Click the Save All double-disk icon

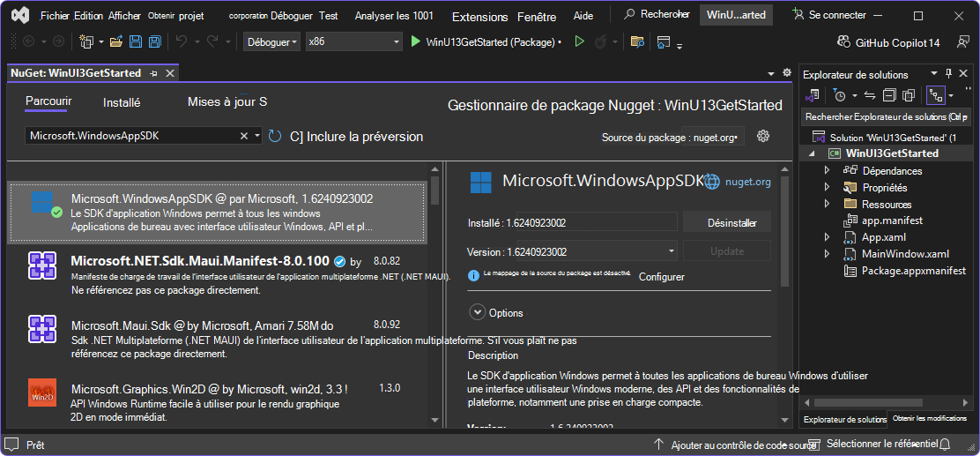154,42
